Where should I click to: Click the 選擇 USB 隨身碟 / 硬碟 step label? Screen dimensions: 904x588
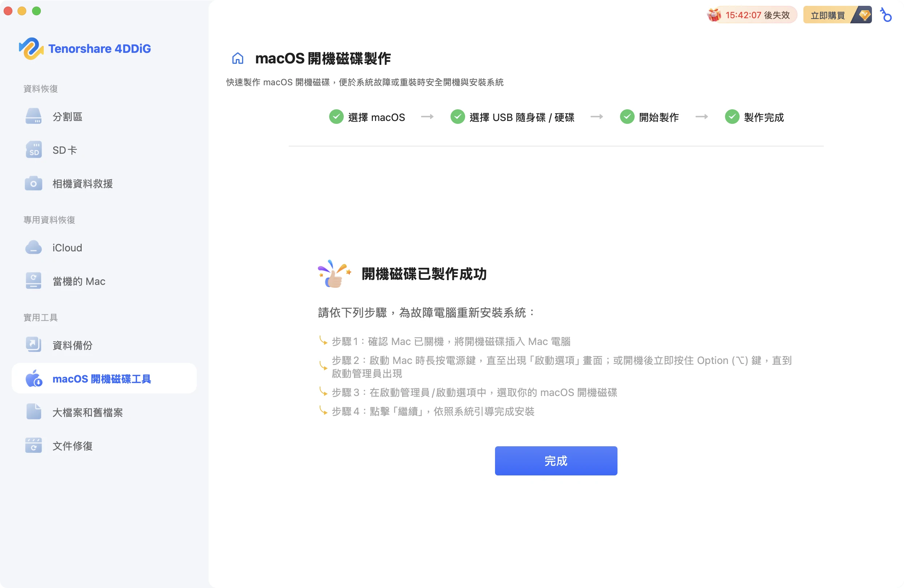522,117
